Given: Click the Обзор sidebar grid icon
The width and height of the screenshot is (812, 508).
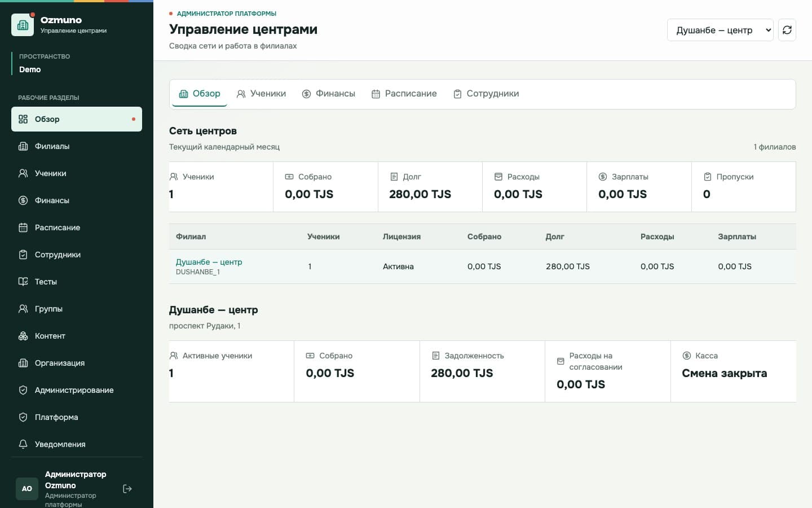Looking at the screenshot, I should click(x=23, y=119).
